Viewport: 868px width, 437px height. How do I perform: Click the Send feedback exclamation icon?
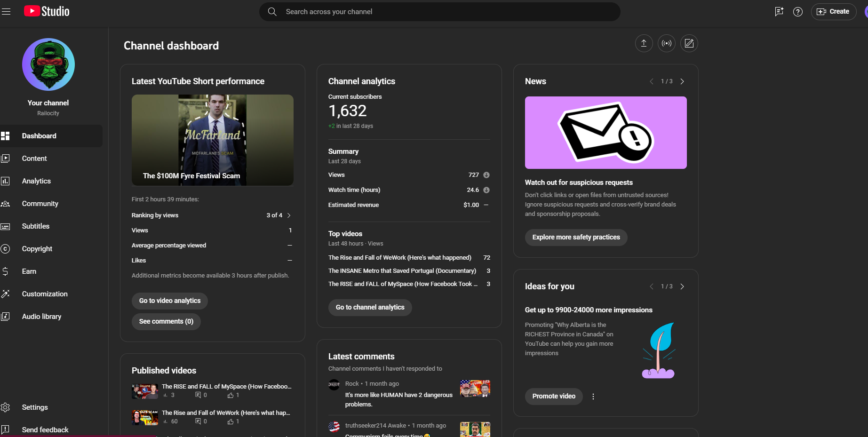pos(5,429)
